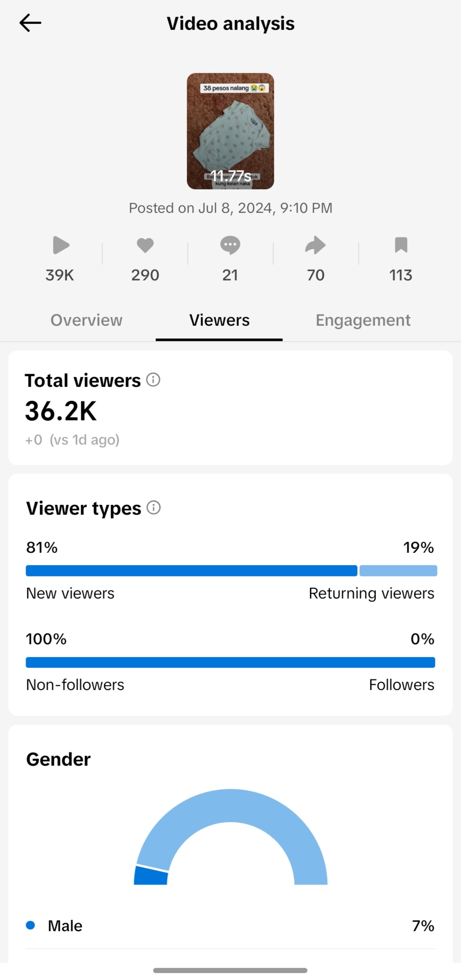This screenshot has height=980, width=461.
Task: Open Viewer types info icon
Action: coord(153,508)
